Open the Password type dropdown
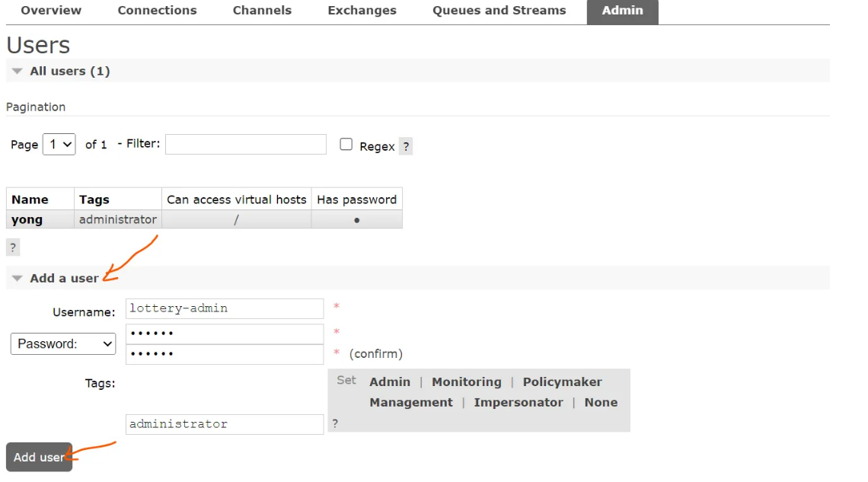Viewport: 868px width, 482px height. (63, 344)
